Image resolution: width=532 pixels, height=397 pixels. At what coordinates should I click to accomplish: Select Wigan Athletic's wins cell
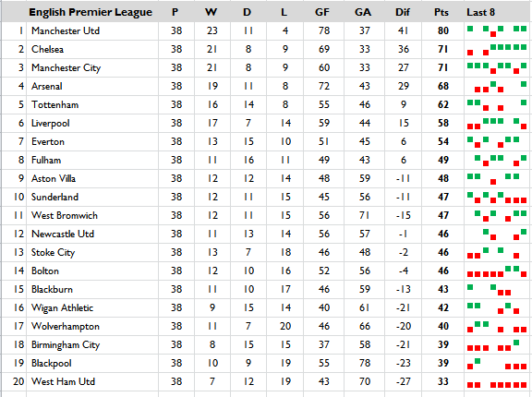[x=212, y=308]
